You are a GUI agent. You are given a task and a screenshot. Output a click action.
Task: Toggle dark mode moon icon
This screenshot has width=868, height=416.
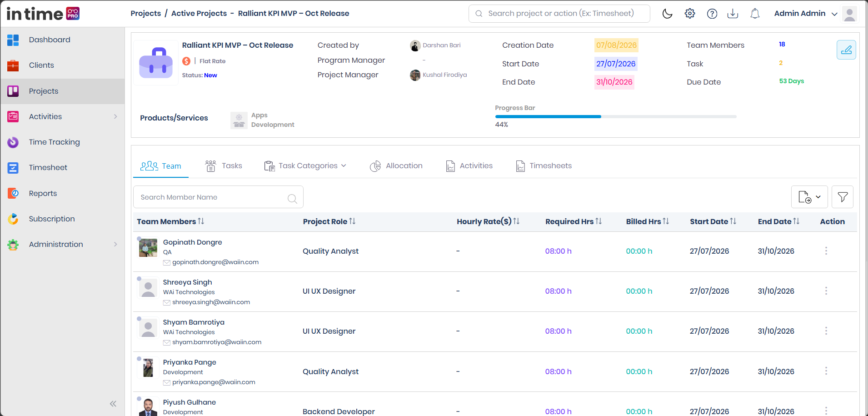[x=667, y=14]
